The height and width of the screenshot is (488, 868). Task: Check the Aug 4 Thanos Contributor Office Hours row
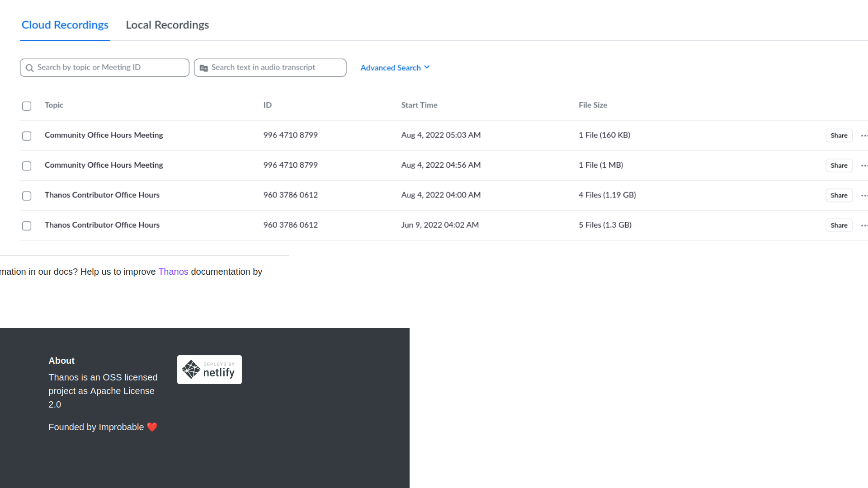click(x=27, y=196)
